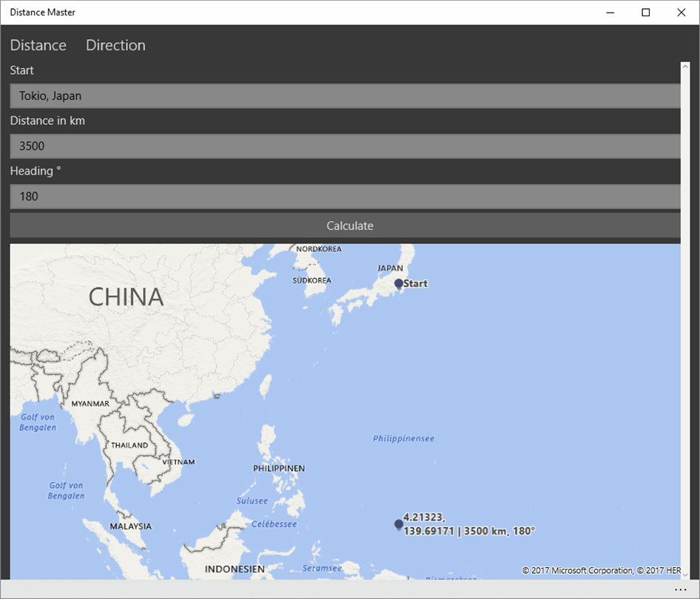Click the scrollbar down arrow

point(685,575)
